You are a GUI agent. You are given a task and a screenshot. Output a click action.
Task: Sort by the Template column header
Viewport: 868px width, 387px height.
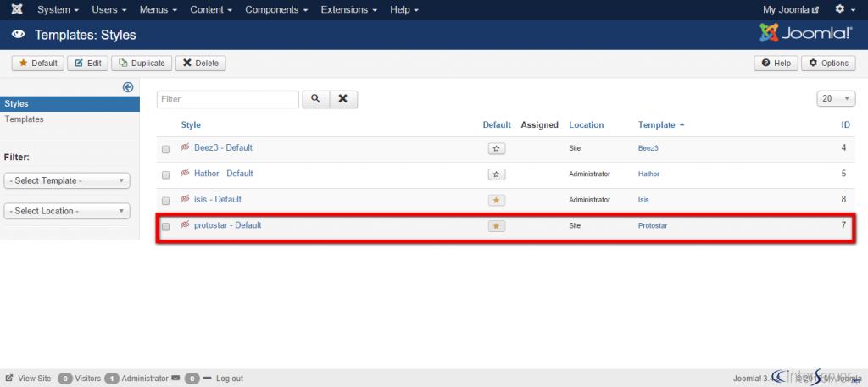coord(661,125)
